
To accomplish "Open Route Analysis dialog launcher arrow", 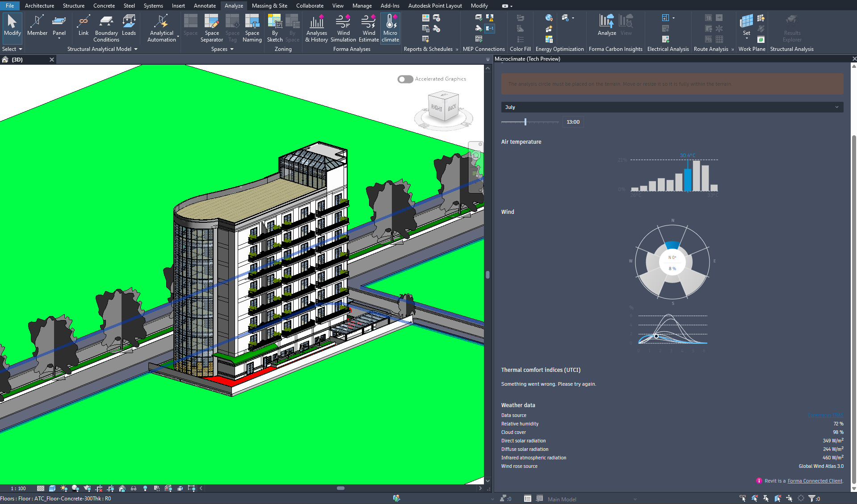I will point(732,50).
